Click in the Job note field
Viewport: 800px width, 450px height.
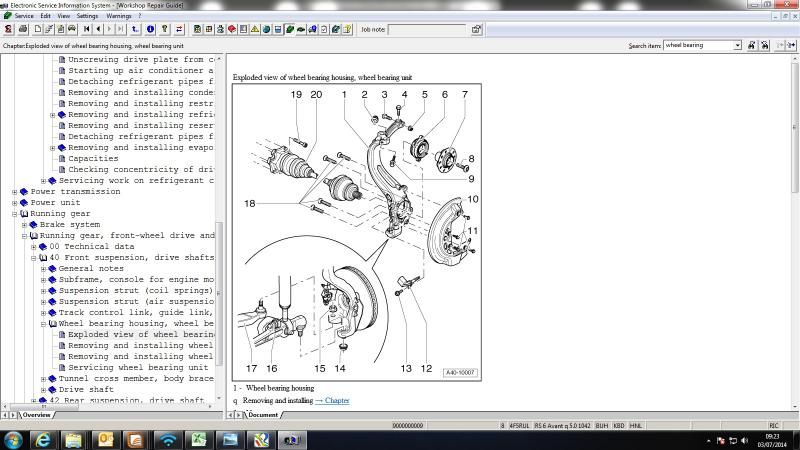click(x=427, y=30)
